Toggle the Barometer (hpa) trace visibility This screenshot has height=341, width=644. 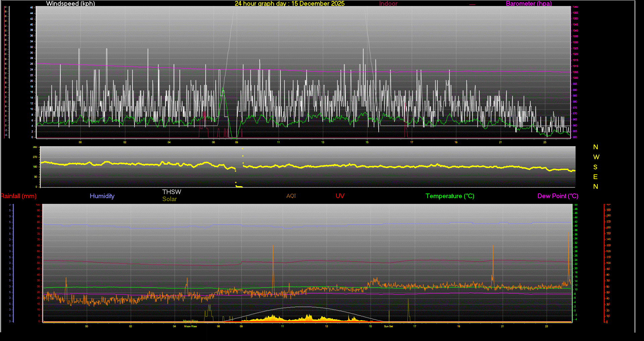529,4
